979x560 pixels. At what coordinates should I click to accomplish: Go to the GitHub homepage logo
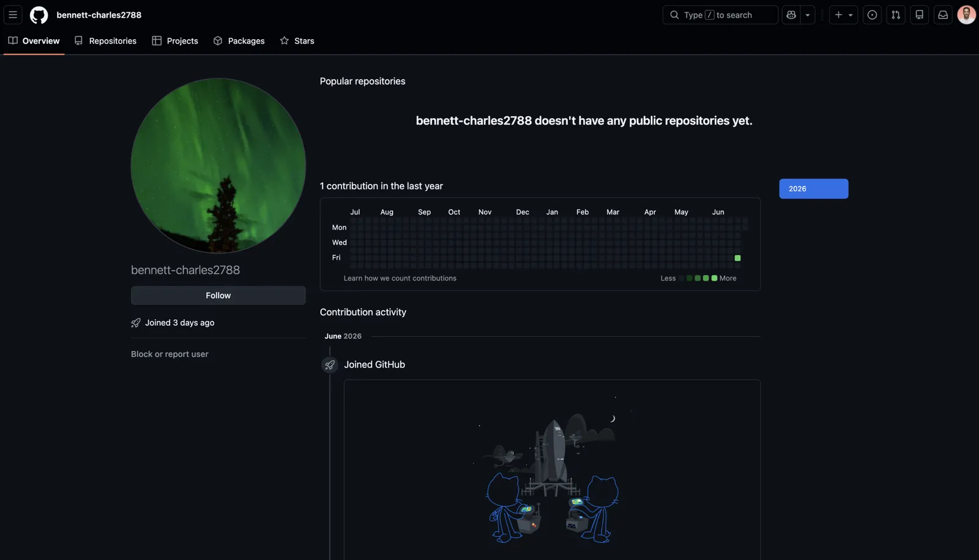click(x=39, y=15)
